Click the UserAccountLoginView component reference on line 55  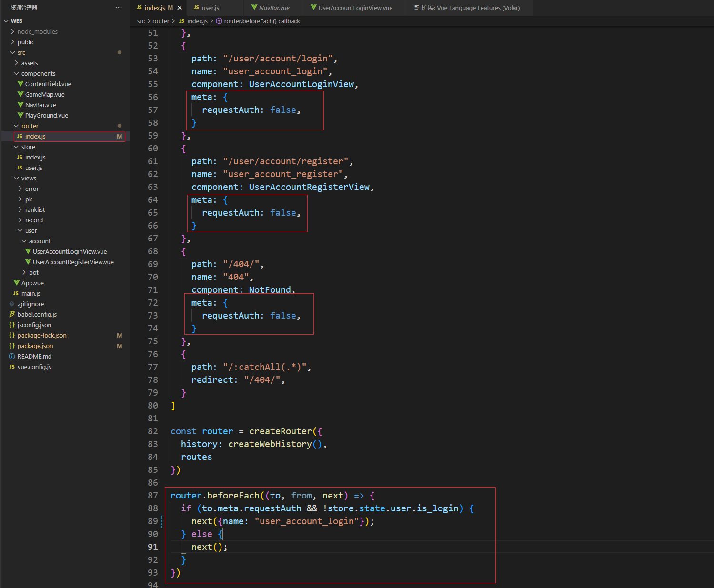(302, 84)
